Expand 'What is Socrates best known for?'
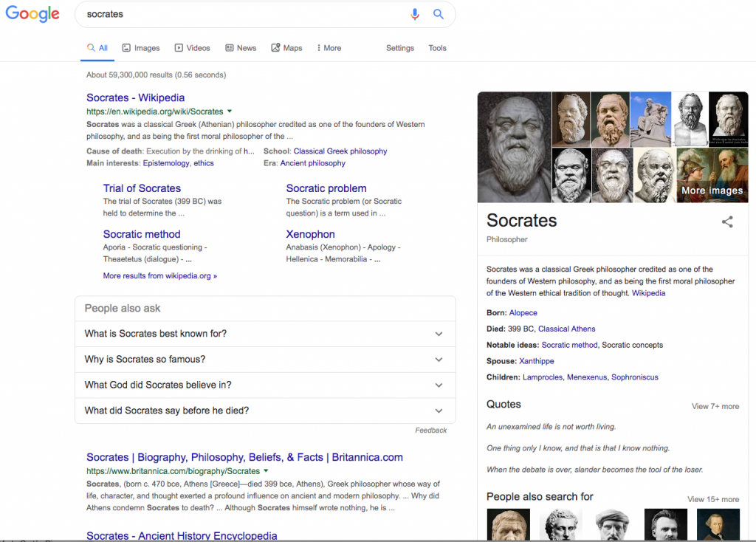The image size is (756, 542). [265, 334]
